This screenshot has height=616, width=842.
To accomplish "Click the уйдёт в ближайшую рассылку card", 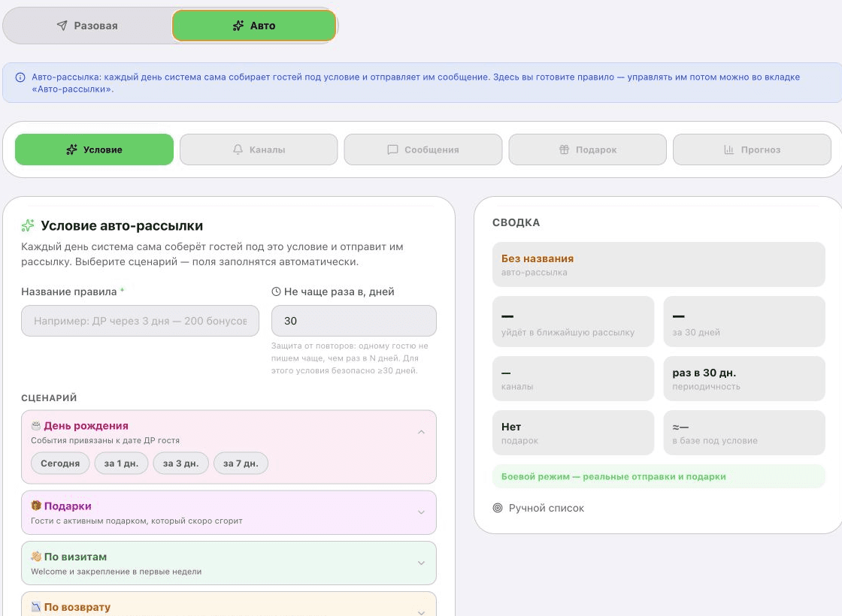I will click(573, 322).
